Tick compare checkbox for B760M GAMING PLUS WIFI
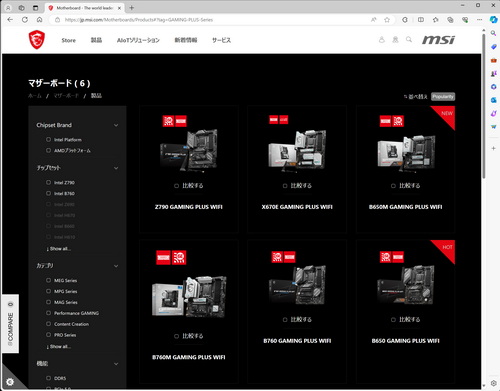The width and height of the screenshot is (500, 391). [x=176, y=336]
